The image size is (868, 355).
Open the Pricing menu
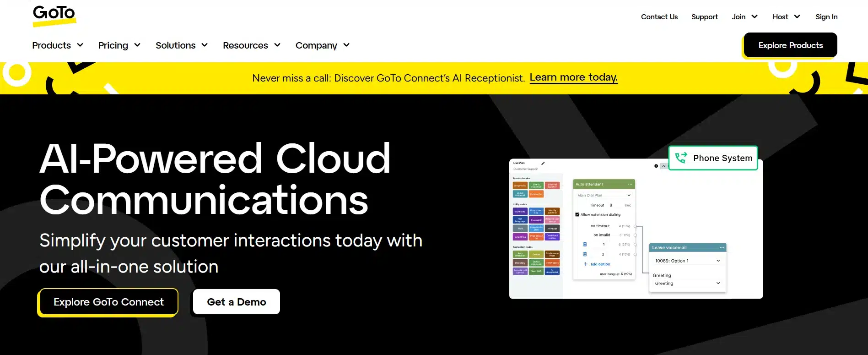click(x=113, y=45)
